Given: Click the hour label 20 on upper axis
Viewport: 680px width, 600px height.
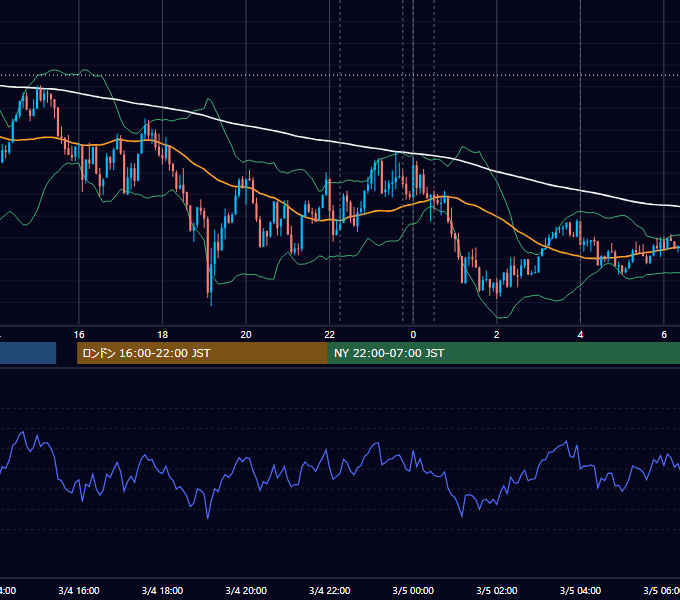Looking at the screenshot, I should 246,334.
